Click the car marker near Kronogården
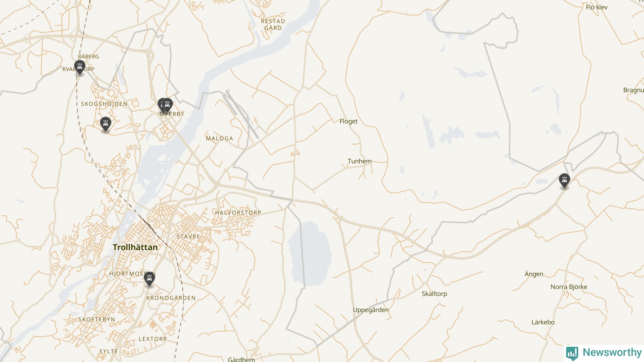The width and height of the screenshot is (644, 362). pos(149,278)
